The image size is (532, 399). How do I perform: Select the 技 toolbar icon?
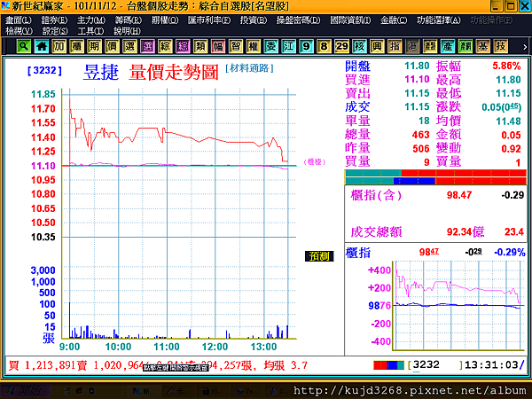pos(500,46)
